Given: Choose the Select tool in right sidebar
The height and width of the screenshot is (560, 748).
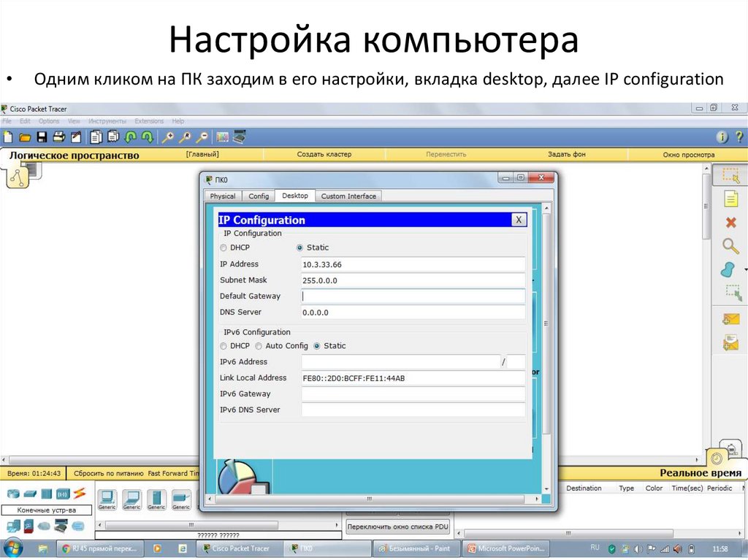Looking at the screenshot, I should pos(730,175).
